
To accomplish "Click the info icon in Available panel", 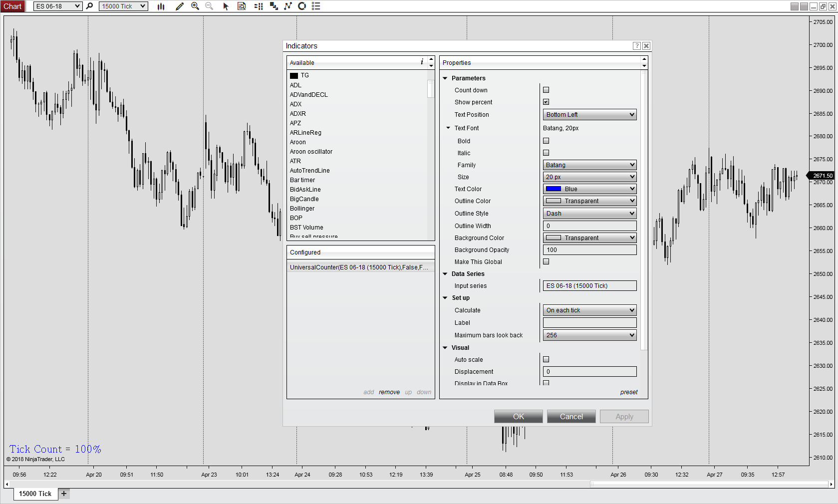I will [422, 62].
